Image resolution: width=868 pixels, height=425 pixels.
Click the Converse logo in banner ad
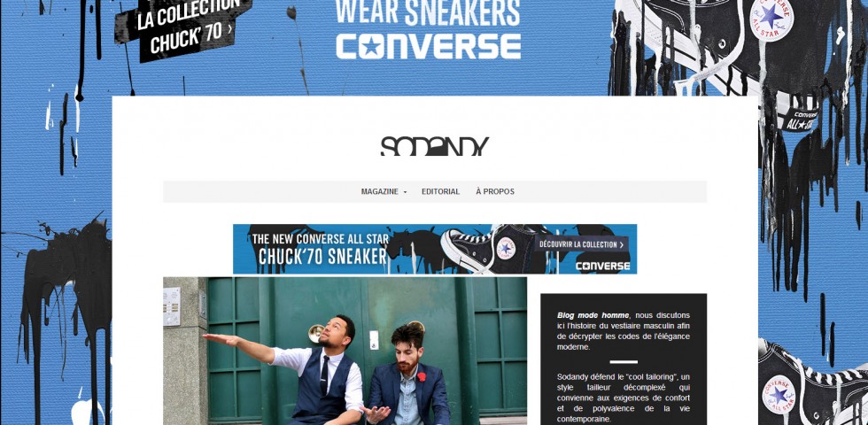[602, 266]
